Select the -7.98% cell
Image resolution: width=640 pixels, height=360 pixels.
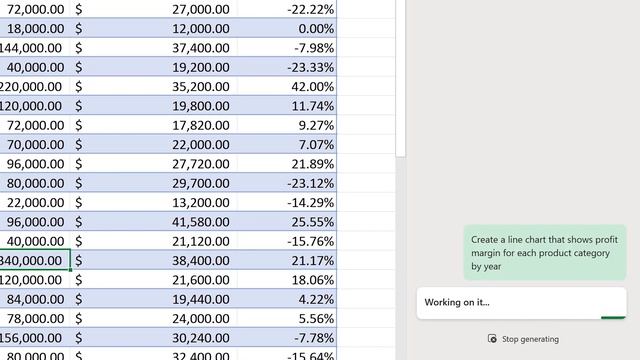point(287,48)
